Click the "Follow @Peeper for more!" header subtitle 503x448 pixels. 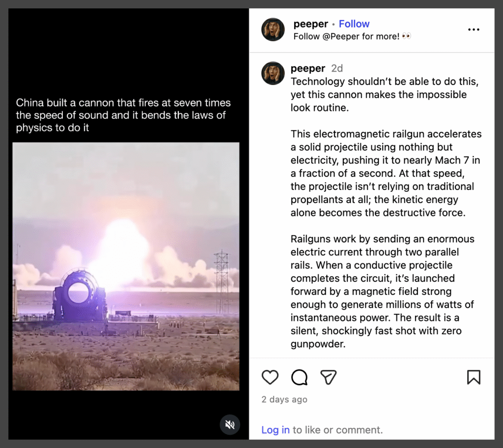pyautogui.click(x=352, y=36)
